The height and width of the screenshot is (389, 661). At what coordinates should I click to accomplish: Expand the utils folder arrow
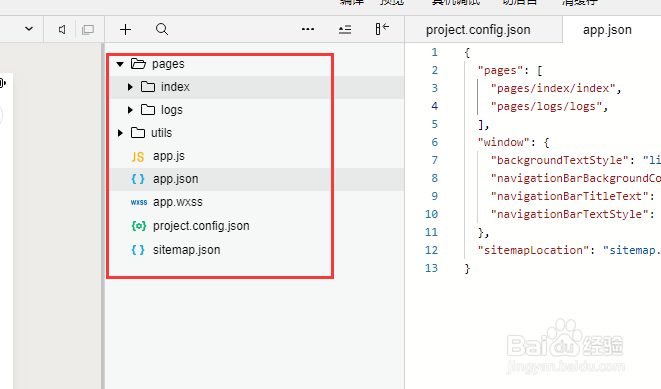pos(120,133)
